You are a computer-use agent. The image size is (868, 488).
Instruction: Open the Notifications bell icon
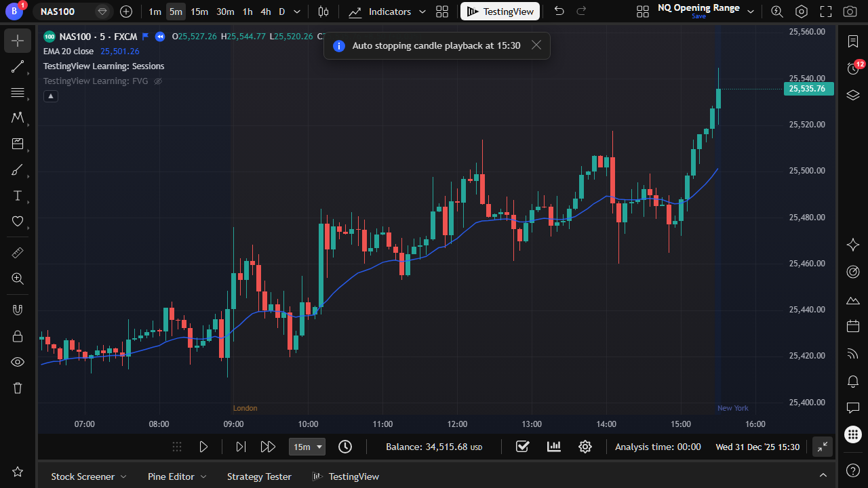click(853, 381)
